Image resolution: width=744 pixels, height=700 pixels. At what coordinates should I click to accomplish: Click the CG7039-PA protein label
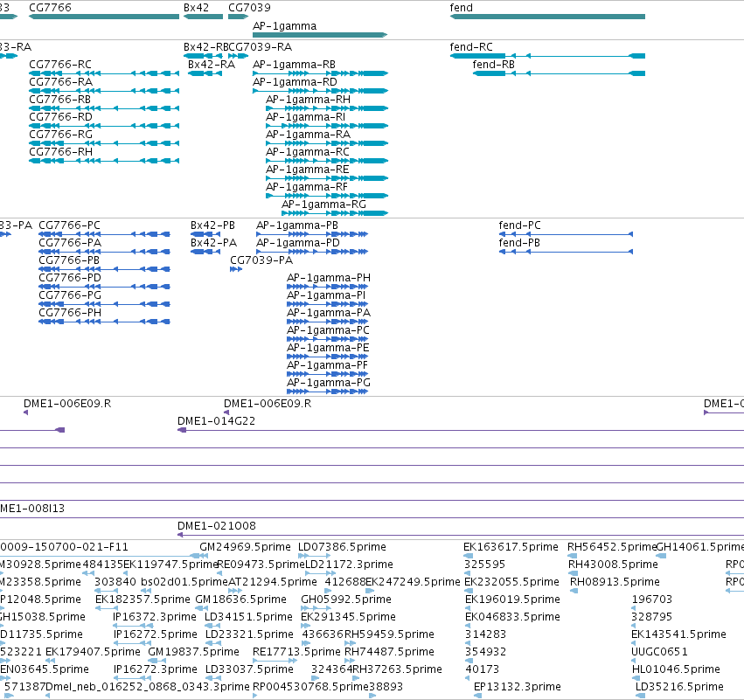point(261,260)
